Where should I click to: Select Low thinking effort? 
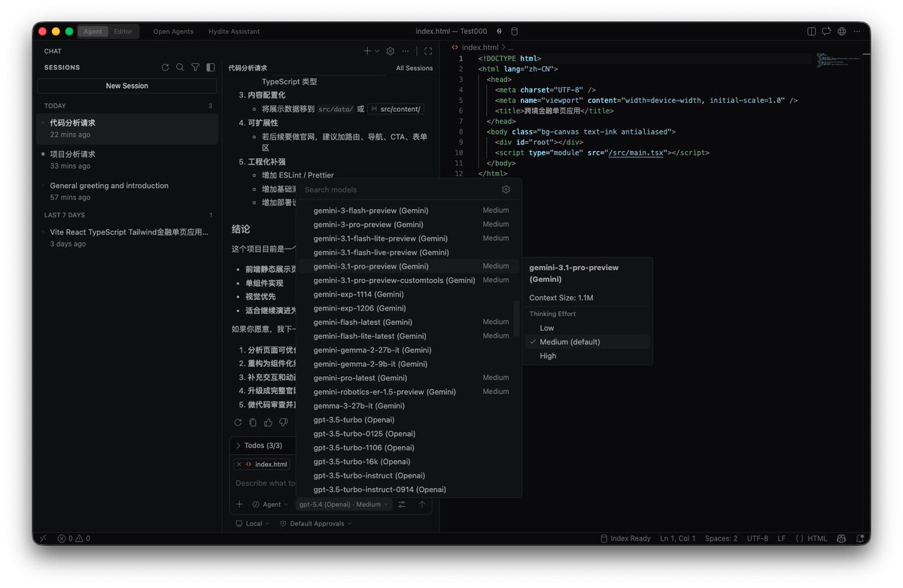coord(588,328)
